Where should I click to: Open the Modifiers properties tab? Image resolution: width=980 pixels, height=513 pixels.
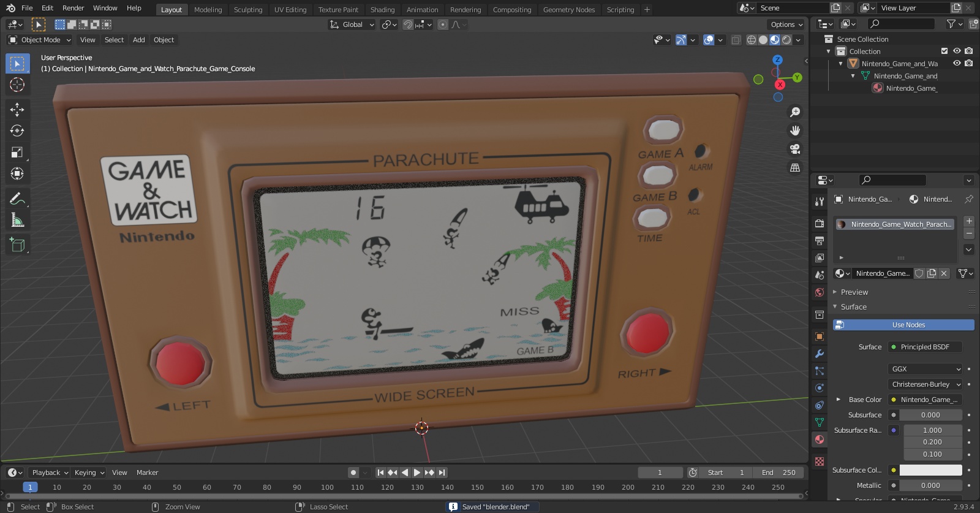coord(820,354)
